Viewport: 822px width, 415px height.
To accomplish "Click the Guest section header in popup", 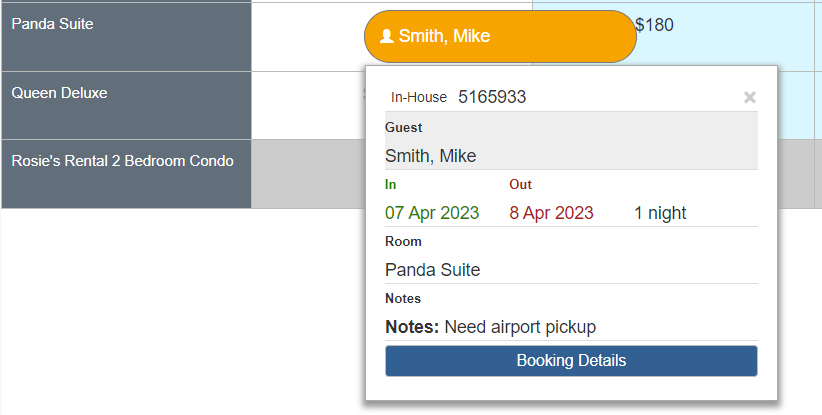I will click(x=403, y=128).
